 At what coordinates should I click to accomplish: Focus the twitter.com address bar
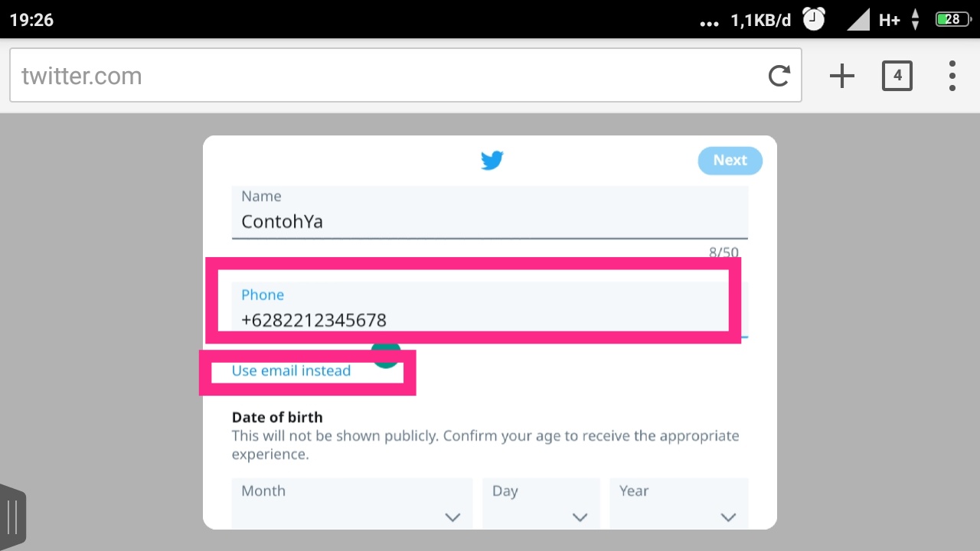coord(306,75)
